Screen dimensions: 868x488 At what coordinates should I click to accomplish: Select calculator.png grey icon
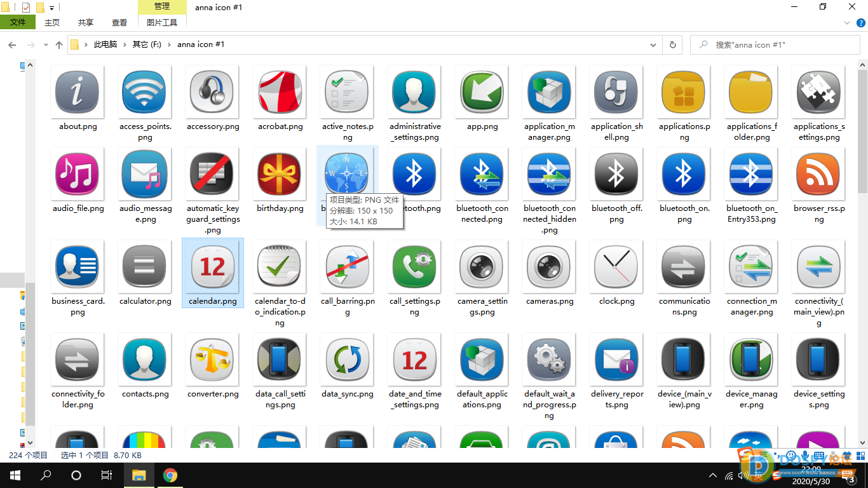pyautogui.click(x=146, y=267)
